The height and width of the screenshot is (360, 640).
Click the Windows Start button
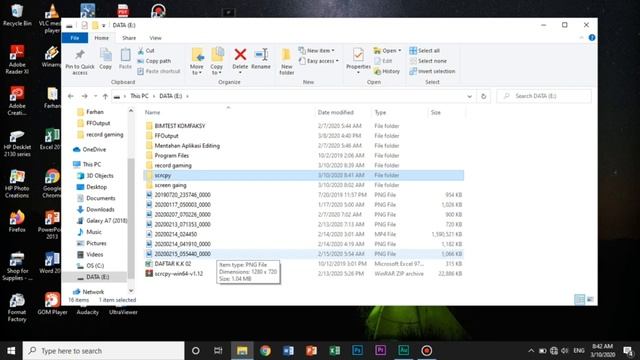pyautogui.click(x=11, y=351)
